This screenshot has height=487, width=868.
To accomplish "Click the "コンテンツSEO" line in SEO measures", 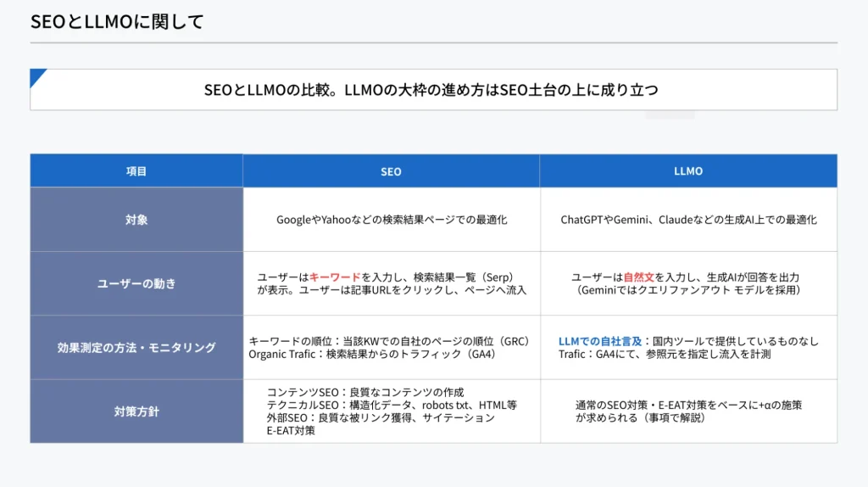I will click(x=365, y=392).
